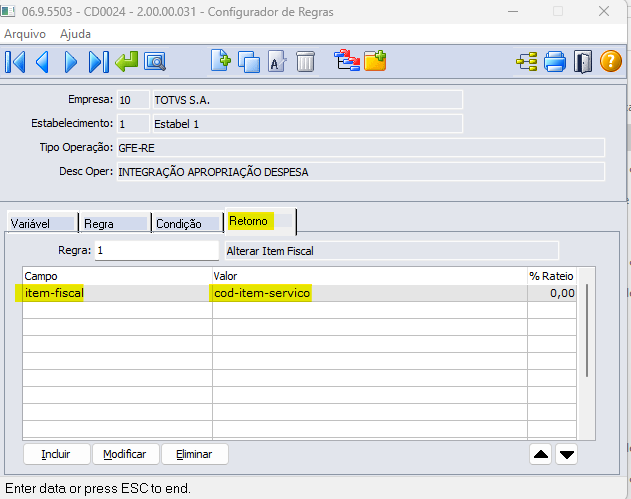
Task: Click the move row down arrow
Action: point(567,454)
